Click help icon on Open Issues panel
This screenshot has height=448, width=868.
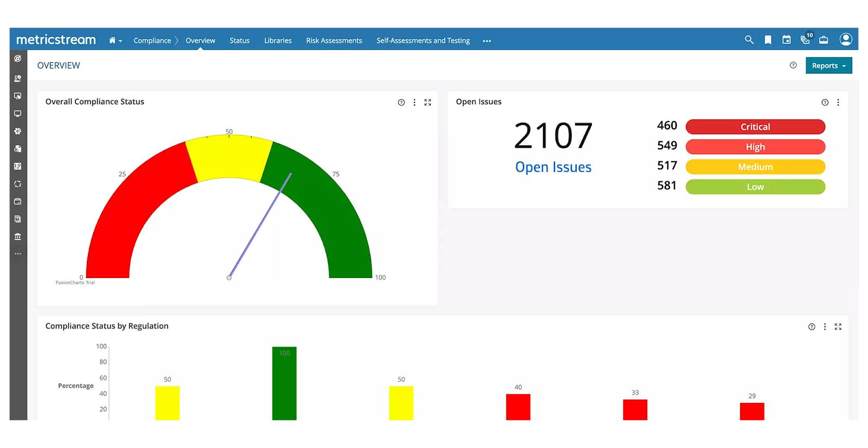click(x=825, y=102)
